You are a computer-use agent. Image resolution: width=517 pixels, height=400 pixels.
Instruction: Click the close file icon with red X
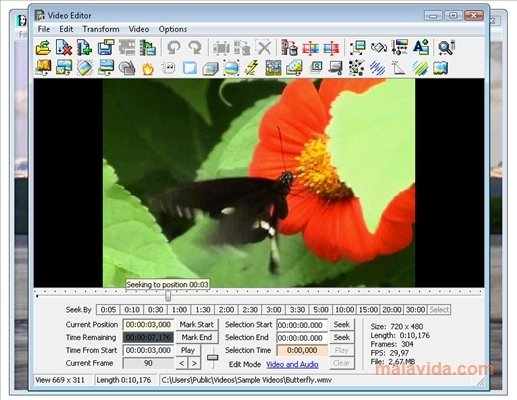click(x=64, y=48)
